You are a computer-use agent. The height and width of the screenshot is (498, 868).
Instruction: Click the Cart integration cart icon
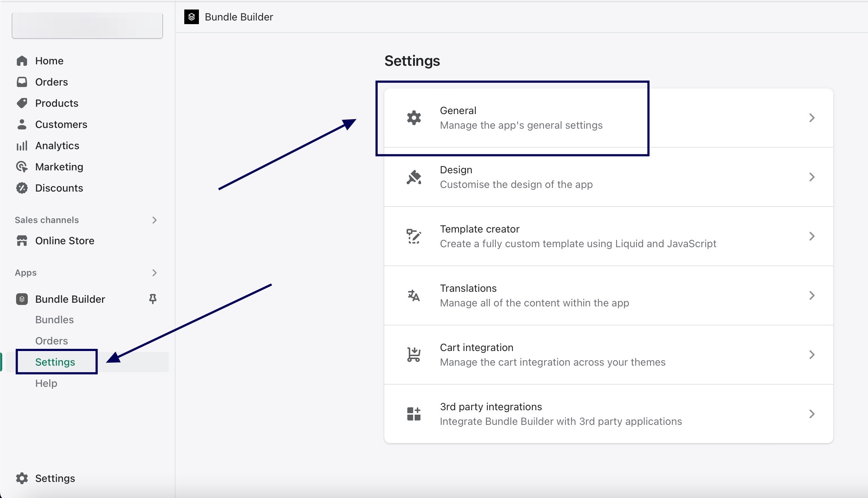coord(414,355)
